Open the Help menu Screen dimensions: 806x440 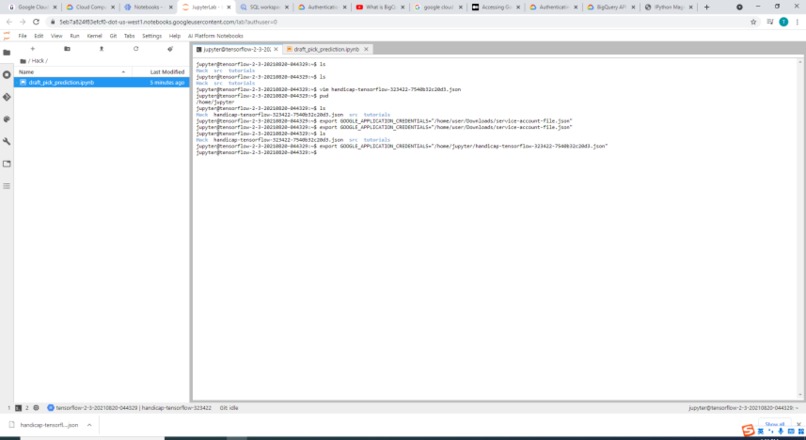coord(175,36)
